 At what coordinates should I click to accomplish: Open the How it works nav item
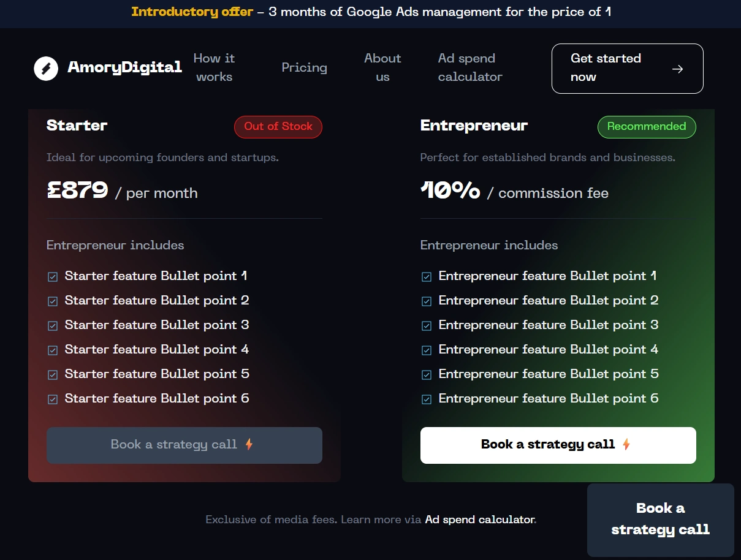pos(214,67)
